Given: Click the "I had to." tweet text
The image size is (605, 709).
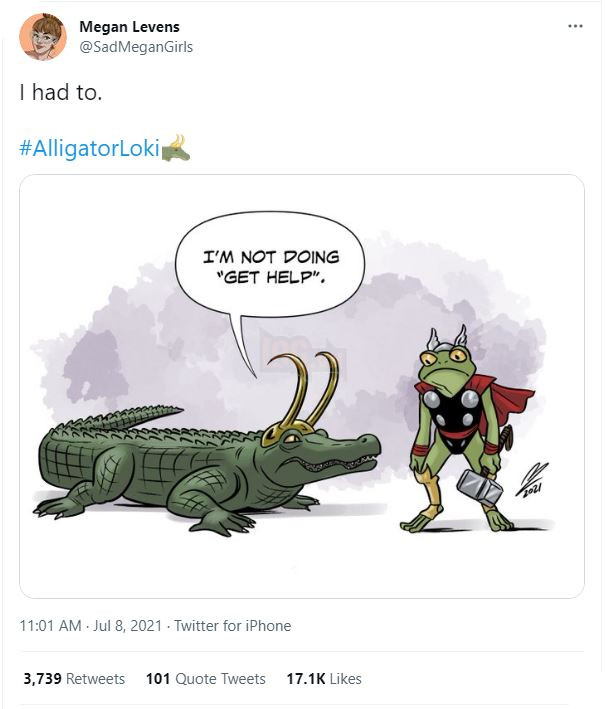Looking at the screenshot, I should point(59,92).
